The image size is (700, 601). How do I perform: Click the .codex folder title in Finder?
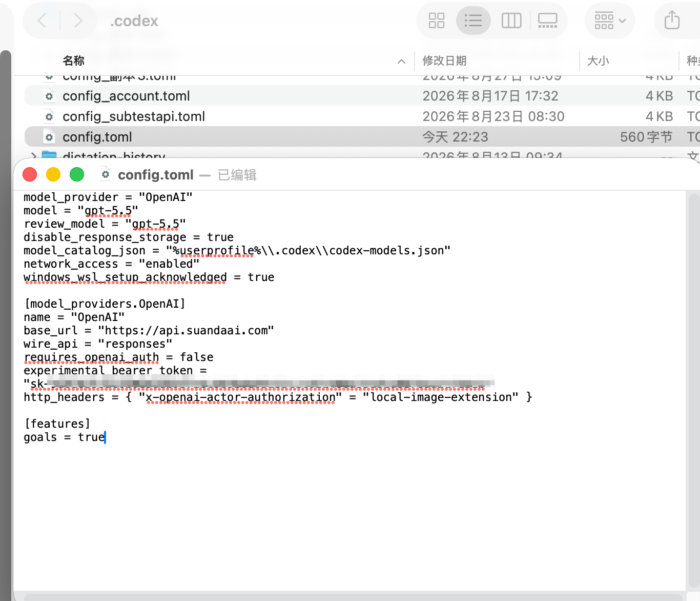tap(134, 21)
